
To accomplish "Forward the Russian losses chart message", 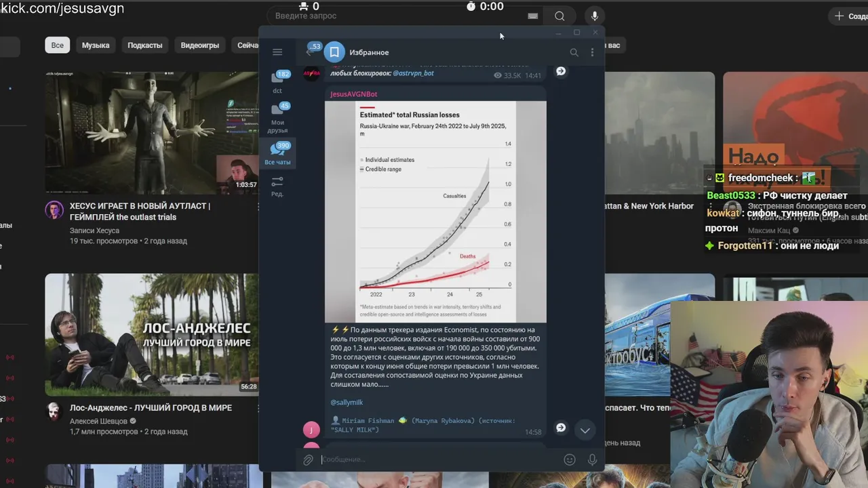I will tap(561, 428).
